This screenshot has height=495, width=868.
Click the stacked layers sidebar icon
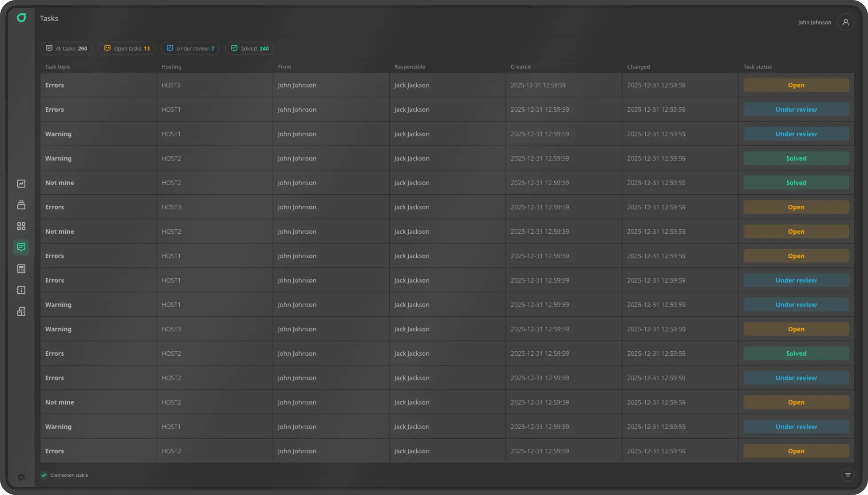(21, 205)
